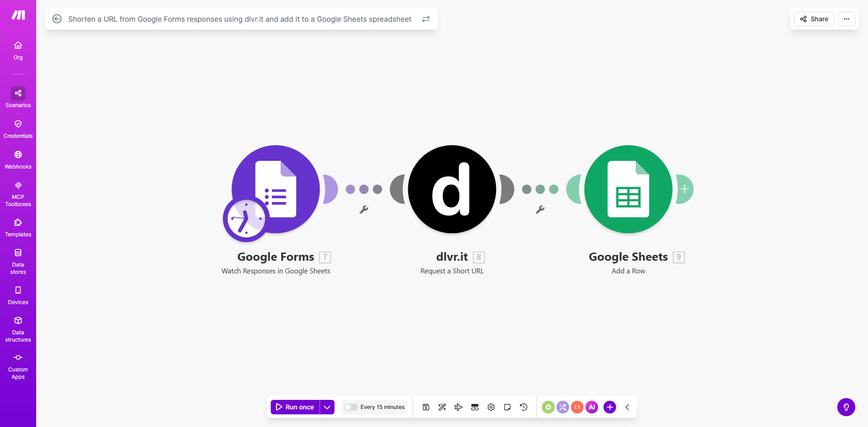Image resolution: width=868 pixels, height=427 pixels.
Task: Click the dlvr.it module title
Action: tap(452, 257)
